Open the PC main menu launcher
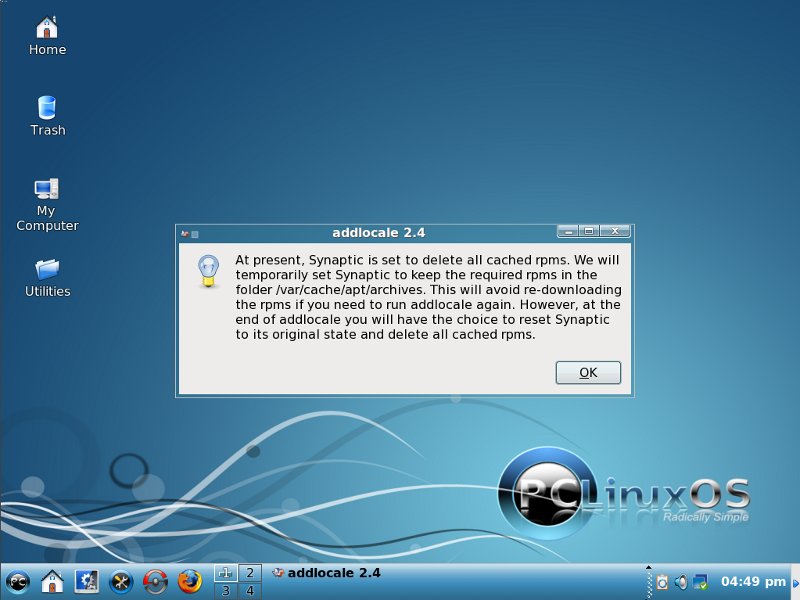 17,580
